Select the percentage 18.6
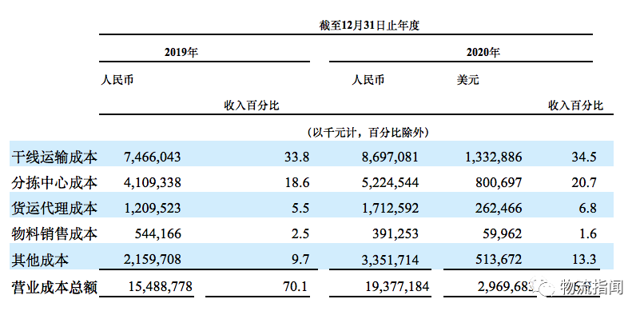This screenshot has height=315, width=644. tap(297, 182)
